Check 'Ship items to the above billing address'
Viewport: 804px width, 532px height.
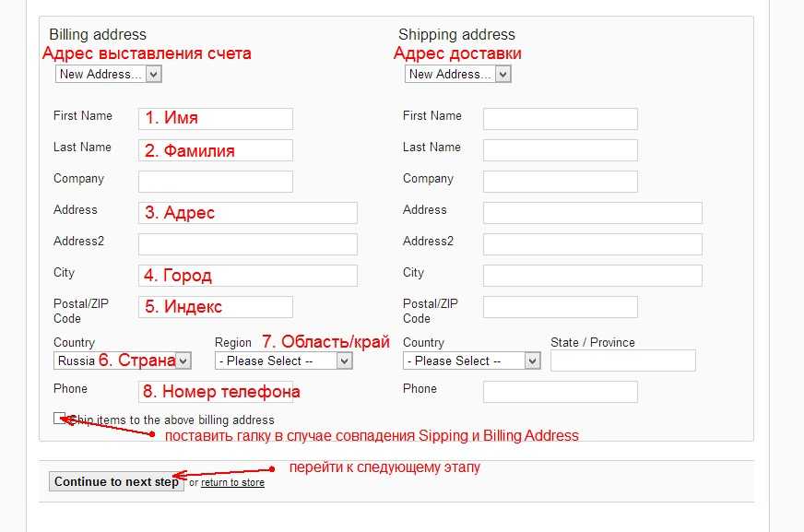click(x=60, y=419)
